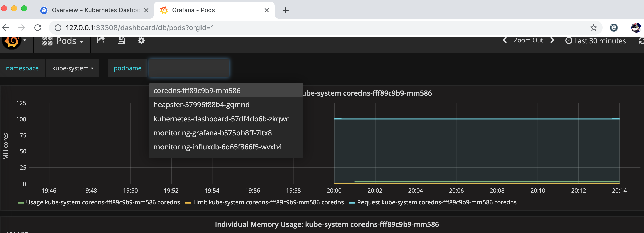Close the Grafana - Pods tab
Screen dimensions: 644x233
[267, 10]
